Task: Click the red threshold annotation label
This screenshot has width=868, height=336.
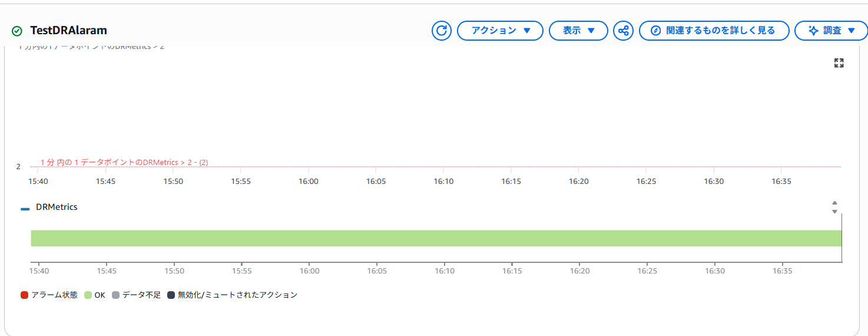Action: click(x=124, y=162)
